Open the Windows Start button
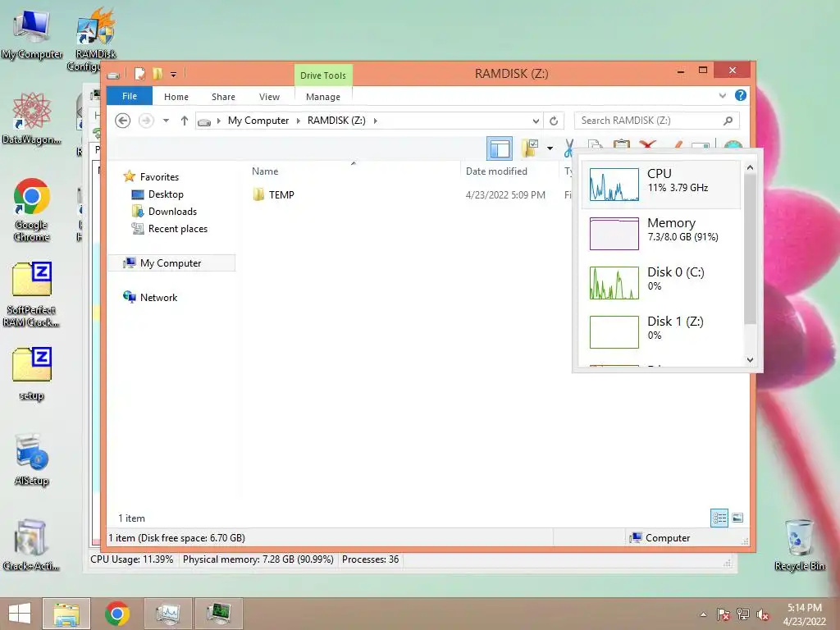Viewport: 840px width, 630px height. (20, 614)
